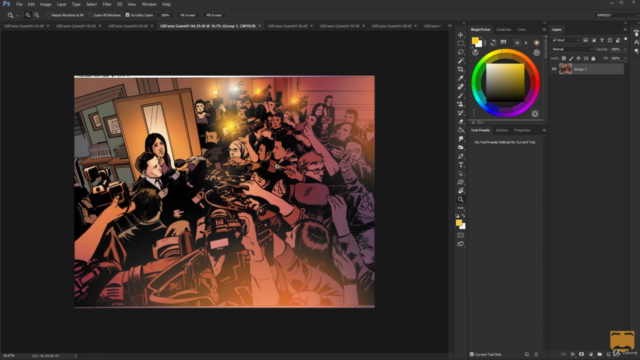Select the Type tool

(460, 165)
